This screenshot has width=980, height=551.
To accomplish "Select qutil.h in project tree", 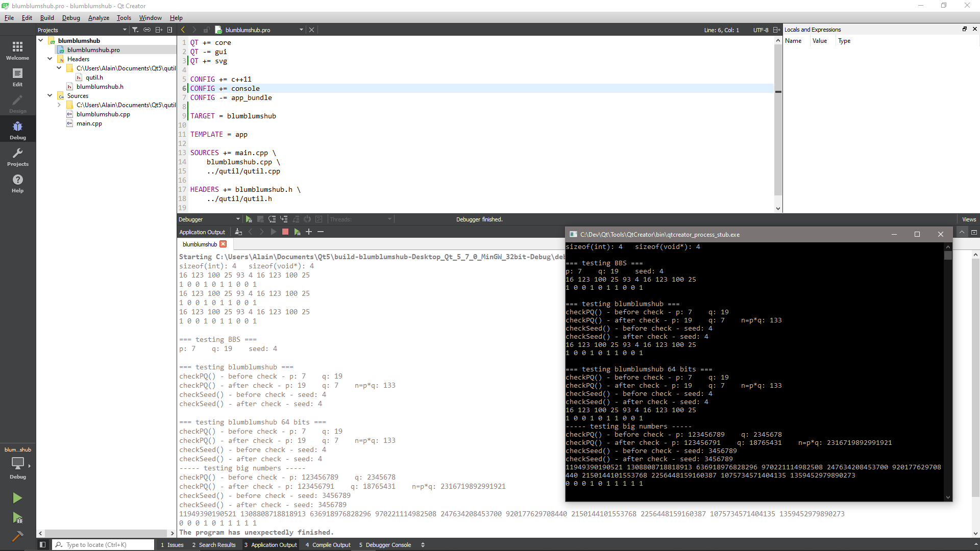I will (94, 77).
